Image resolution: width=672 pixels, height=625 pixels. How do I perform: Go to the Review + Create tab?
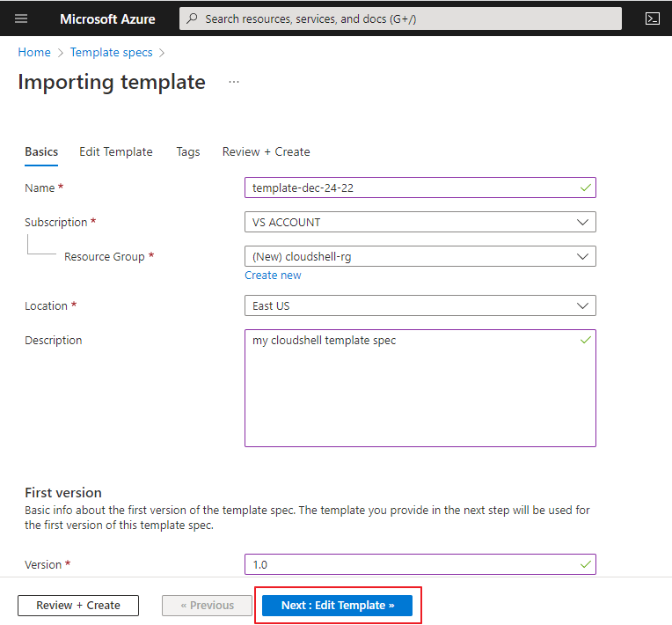(266, 151)
